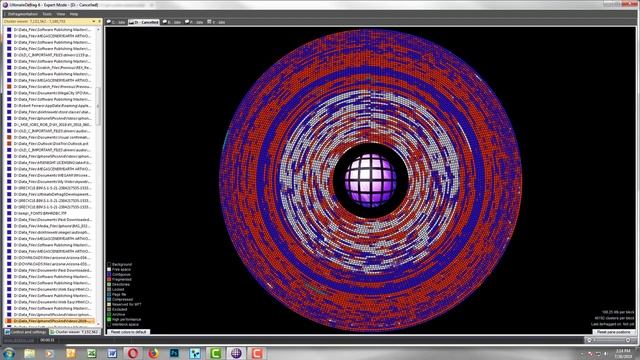The image size is (640, 360).
Task: Click the system tray volume icon
Action: click(606, 353)
